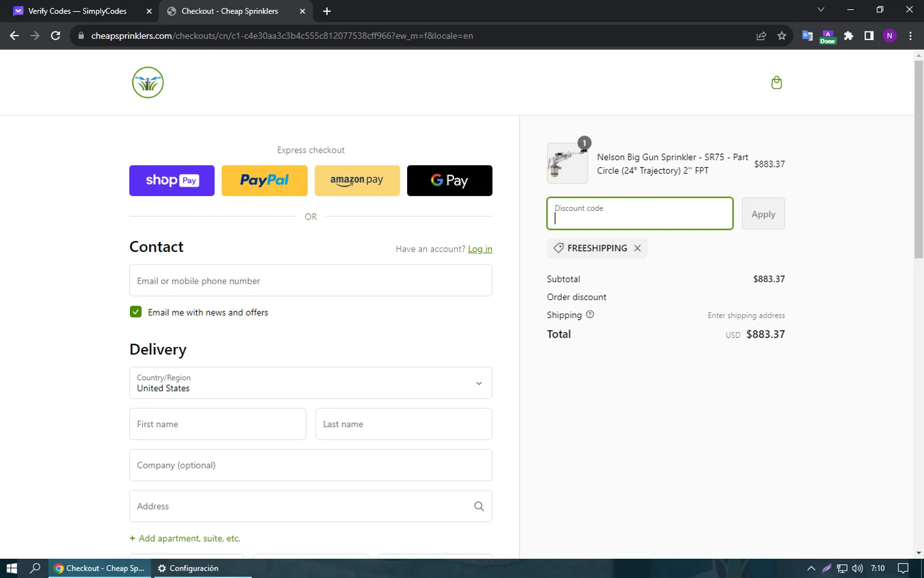Open a new browser tab

[x=326, y=11]
